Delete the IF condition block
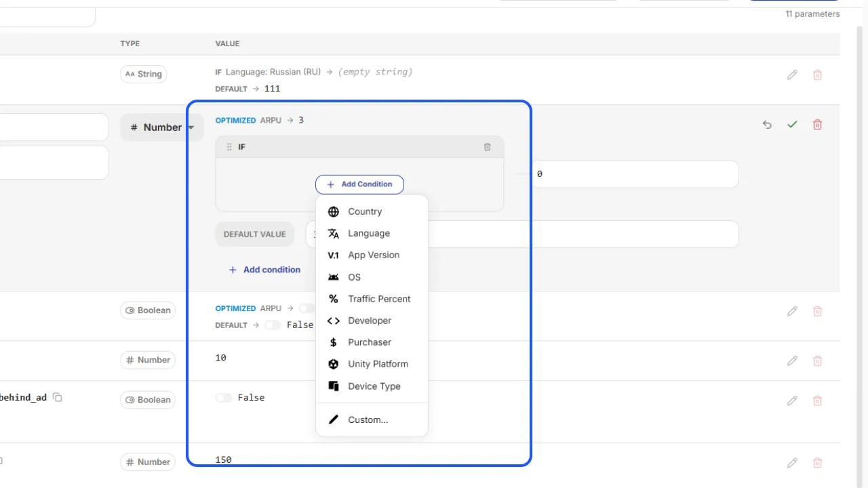Image resolution: width=868 pixels, height=488 pixels. 487,147
